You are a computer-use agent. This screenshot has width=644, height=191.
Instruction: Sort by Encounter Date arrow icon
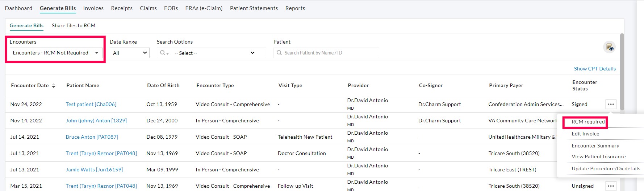54,86
